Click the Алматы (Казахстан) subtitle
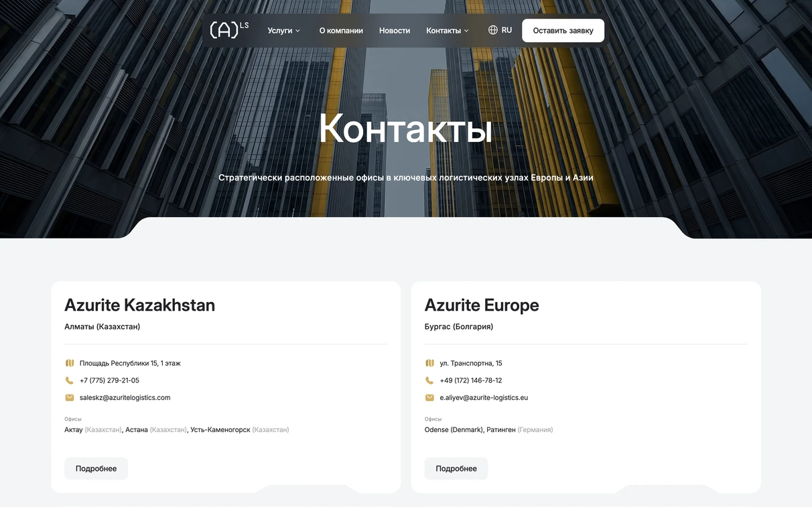 (x=103, y=327)
